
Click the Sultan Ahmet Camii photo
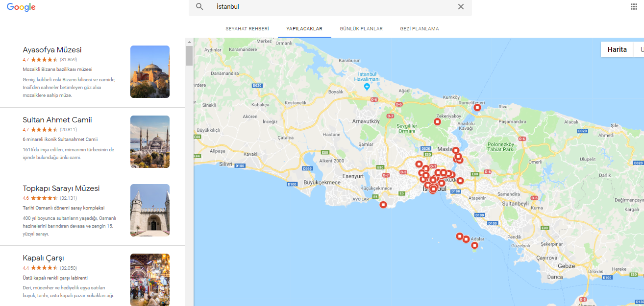(150, 141)
